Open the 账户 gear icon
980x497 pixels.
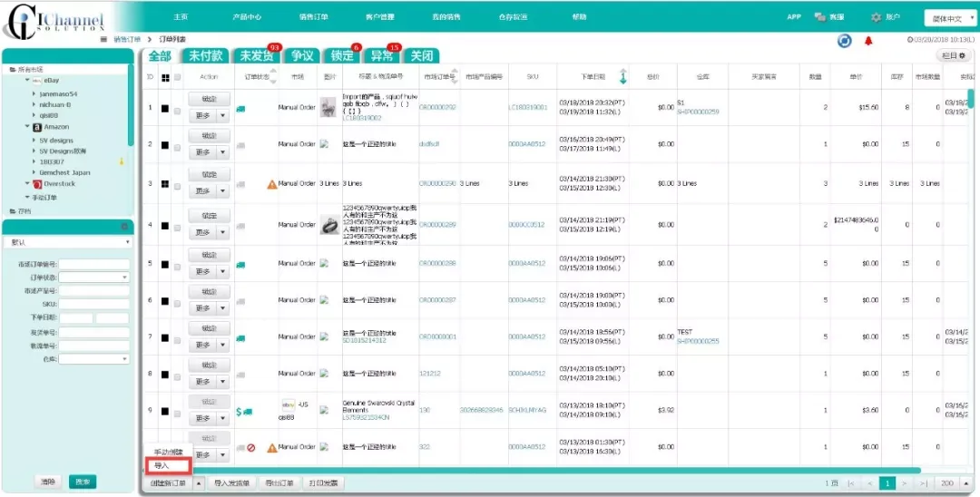click(877, 17)
